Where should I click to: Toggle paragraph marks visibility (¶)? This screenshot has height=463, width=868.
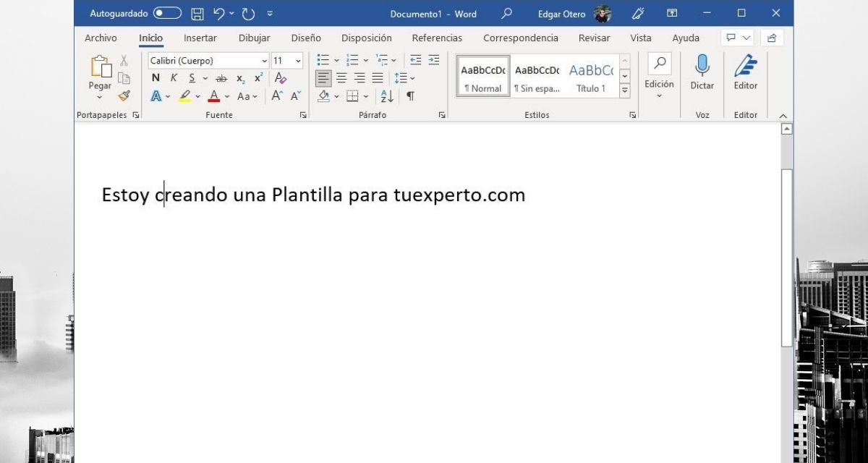coord(410,96)
